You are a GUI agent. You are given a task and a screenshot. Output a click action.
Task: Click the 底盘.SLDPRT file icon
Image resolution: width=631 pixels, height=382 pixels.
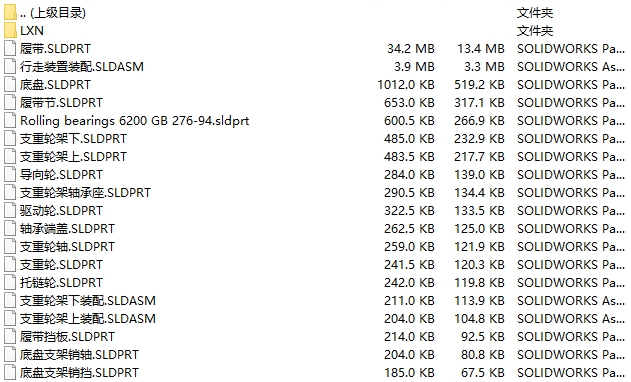pos(10,85)
